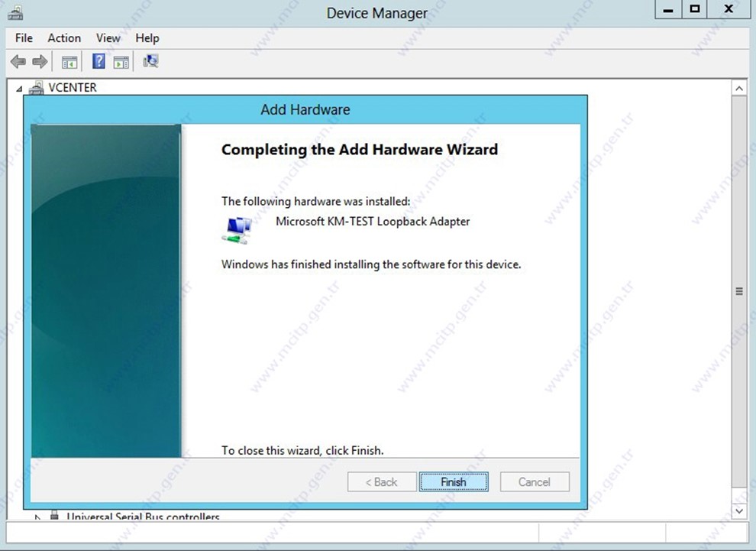Collapse the VCENTER tree node arrow

[19, 89]
